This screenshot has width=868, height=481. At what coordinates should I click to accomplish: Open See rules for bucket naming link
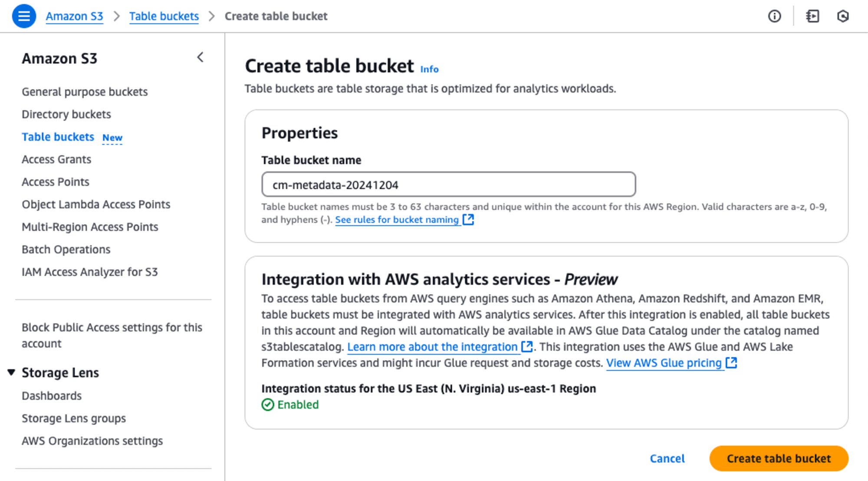point(397,220)
